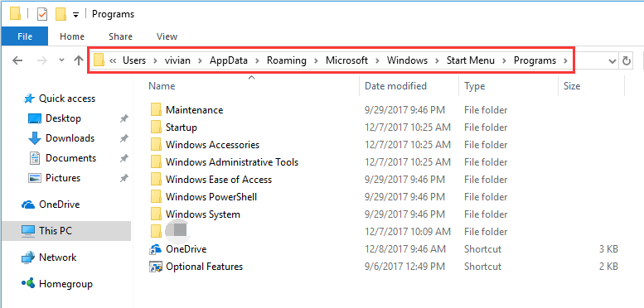The image size is (644, 308).
Task: Click the Up one level arrow
Action: click(79, 60)
